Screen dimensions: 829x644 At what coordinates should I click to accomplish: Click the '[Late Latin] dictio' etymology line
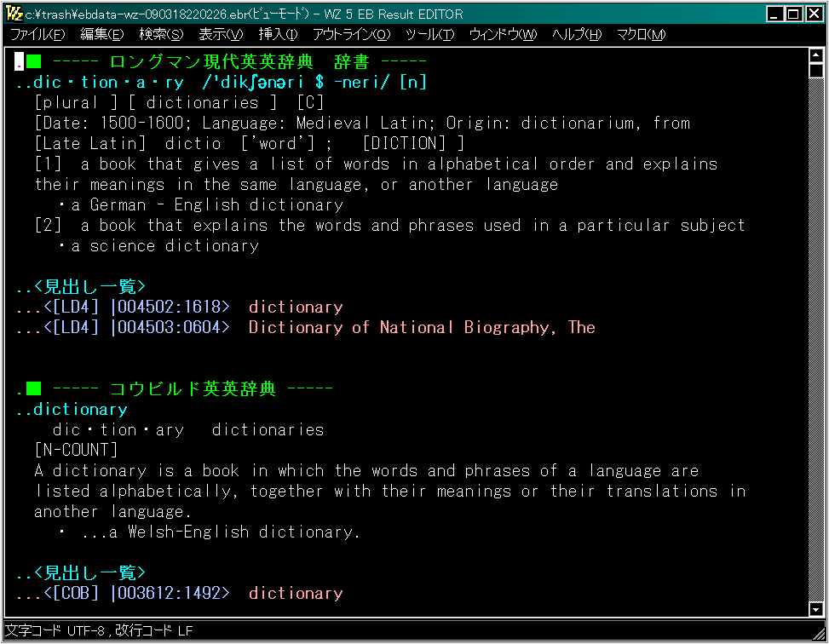pos(249,144)
